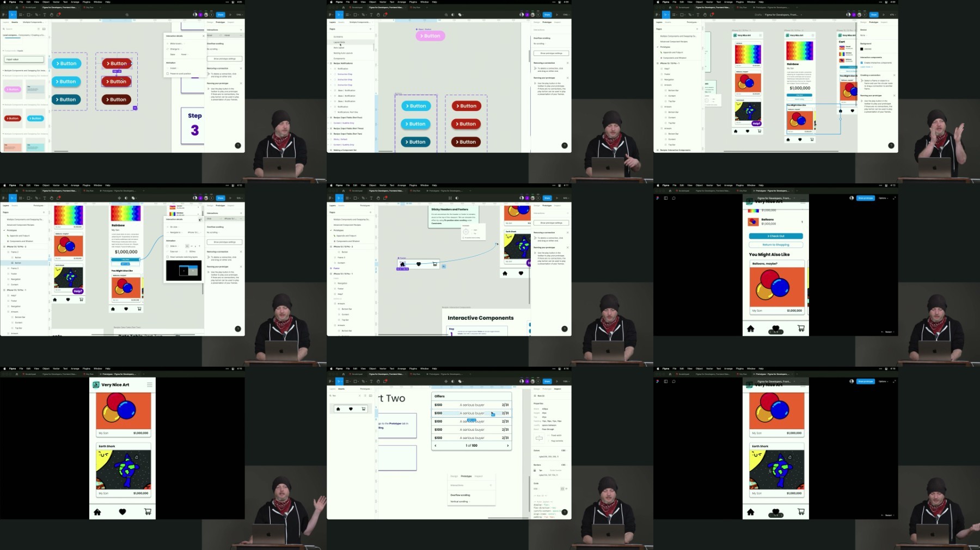Click the "1 of 100" pagination text
980x550 pixels.
[x=471, y=446]
